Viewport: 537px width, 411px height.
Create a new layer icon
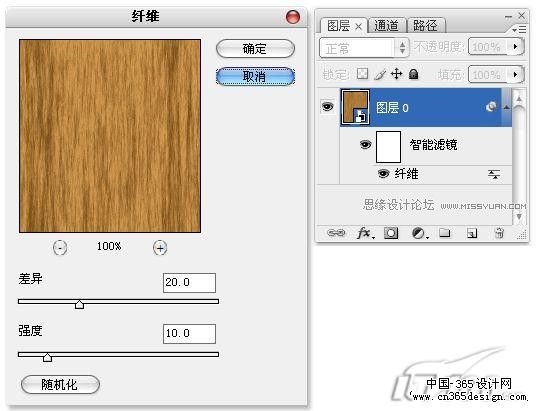(x=472, y=234)
